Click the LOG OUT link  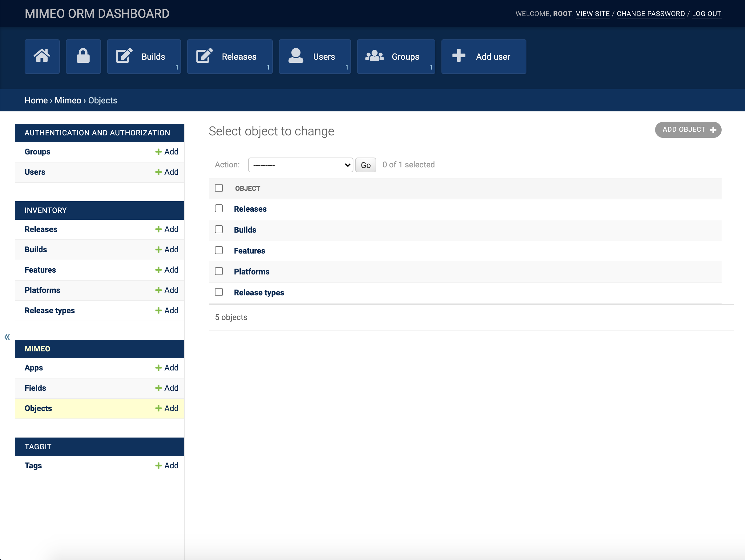(x=707, y=14)
